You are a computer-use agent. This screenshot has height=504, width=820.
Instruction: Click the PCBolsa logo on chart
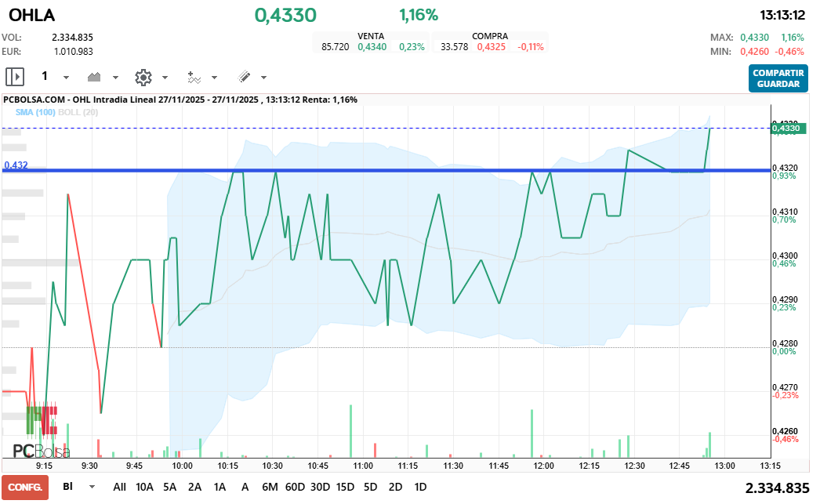41,451
